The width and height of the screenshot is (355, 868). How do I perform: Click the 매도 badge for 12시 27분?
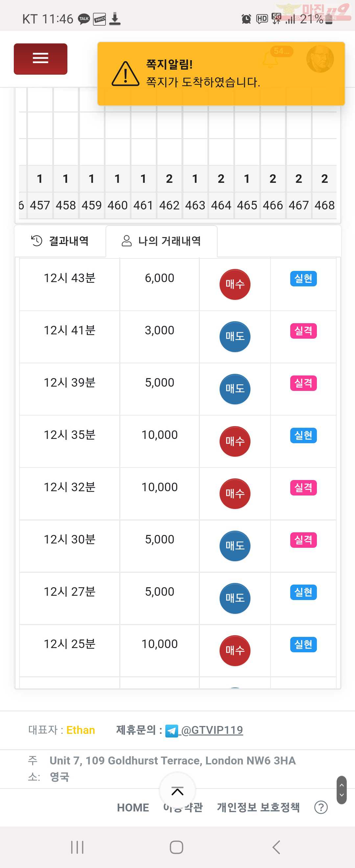click(235, 598)
